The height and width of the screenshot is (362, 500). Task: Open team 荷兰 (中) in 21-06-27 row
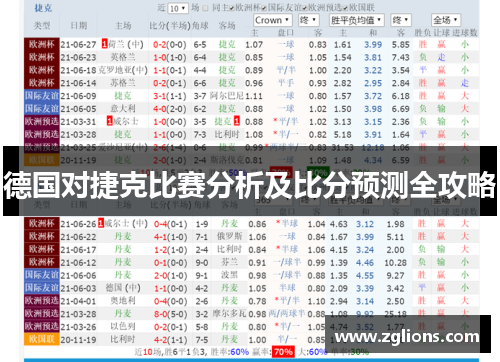pos(126,44)
